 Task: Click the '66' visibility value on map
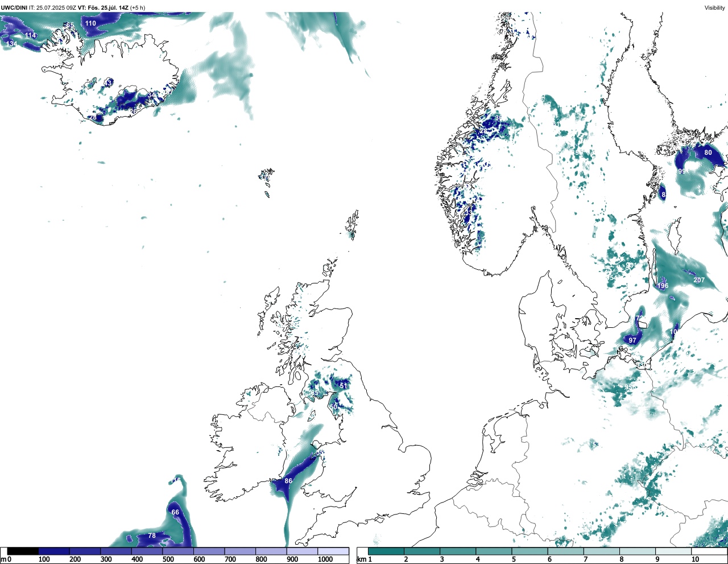tap(175, 512)
